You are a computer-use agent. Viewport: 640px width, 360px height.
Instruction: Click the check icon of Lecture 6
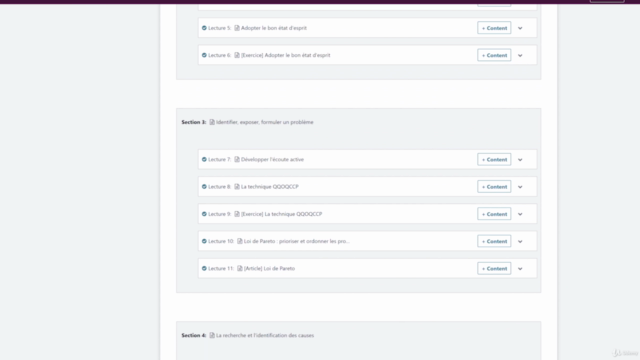204,55
